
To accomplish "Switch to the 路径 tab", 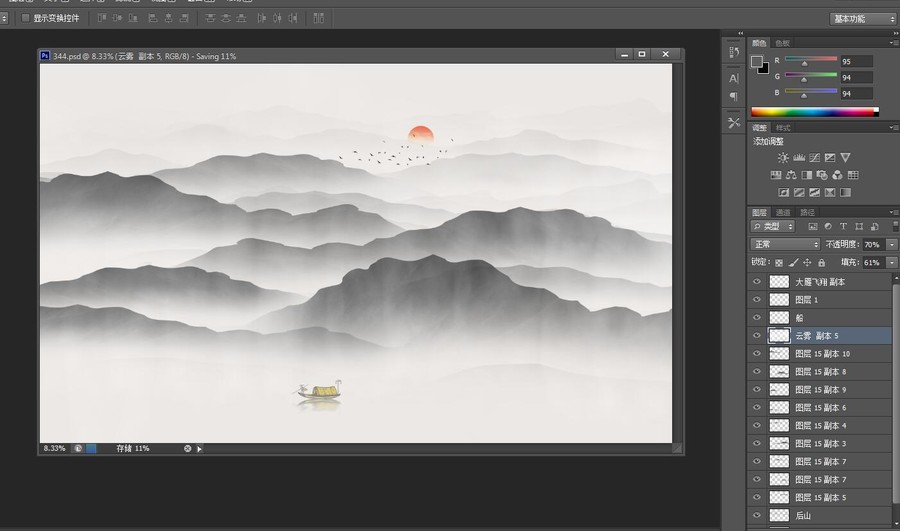I will pyautogui.click(x=808, y=212).
